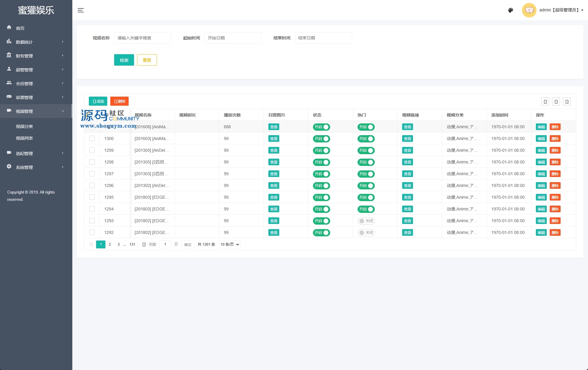Click the 检索 search button
The image size is (588, 370).
pos(124,60)
